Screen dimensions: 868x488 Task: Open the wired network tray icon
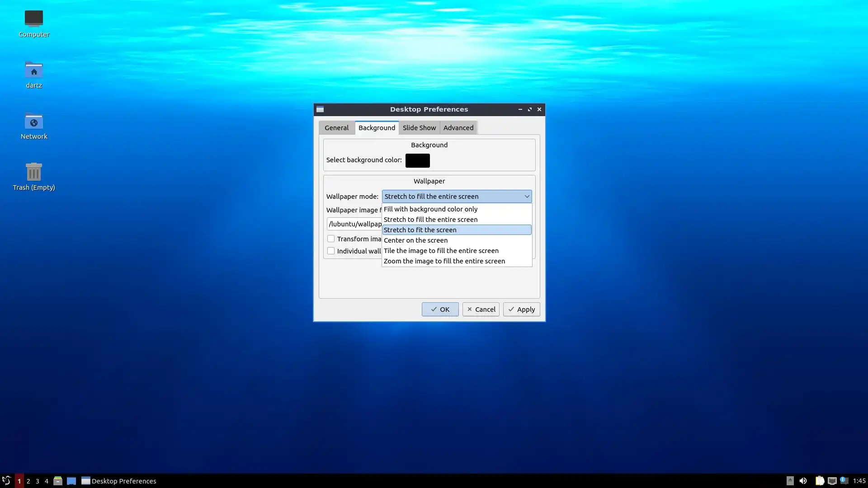point(832,481)
